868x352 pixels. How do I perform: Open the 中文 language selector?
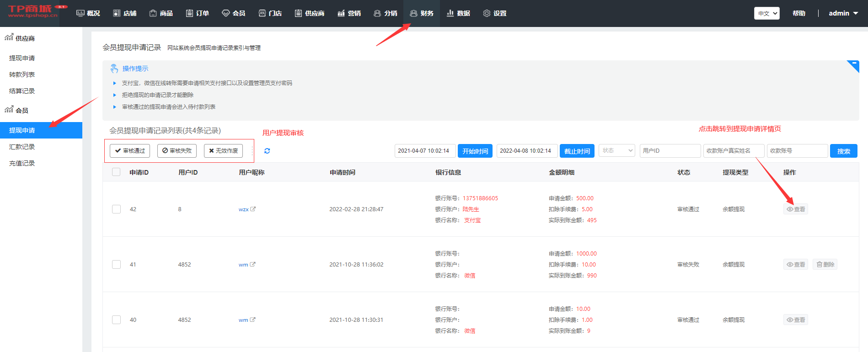(x=766, y=13)
